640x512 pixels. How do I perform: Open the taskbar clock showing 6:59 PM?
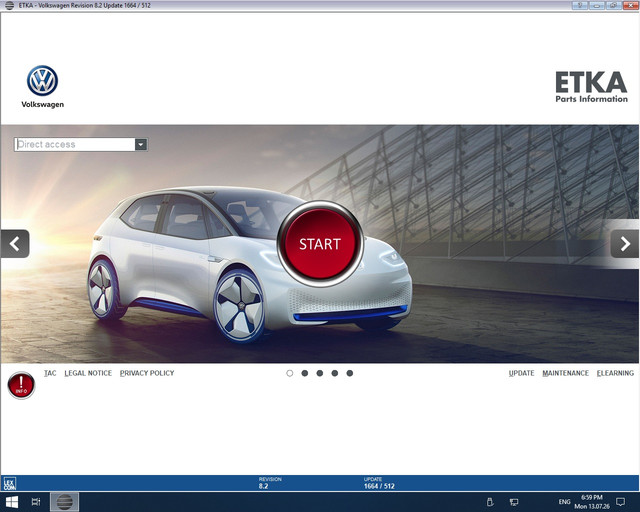click(x=592, y=502)
